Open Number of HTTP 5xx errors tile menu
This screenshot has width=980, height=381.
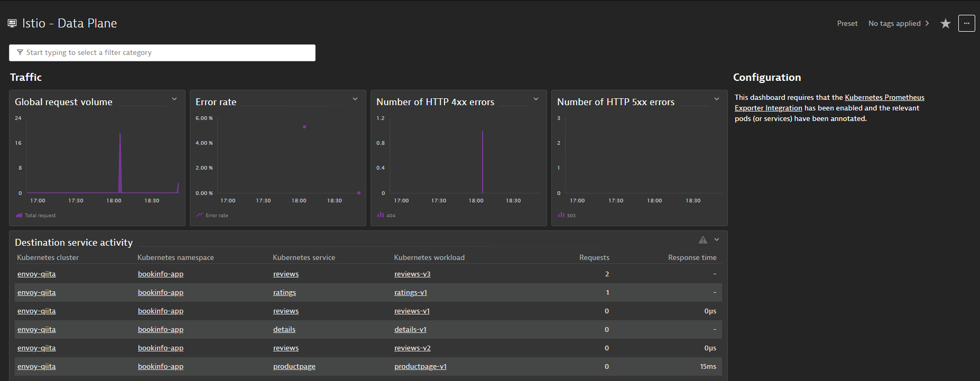(717, 99)
